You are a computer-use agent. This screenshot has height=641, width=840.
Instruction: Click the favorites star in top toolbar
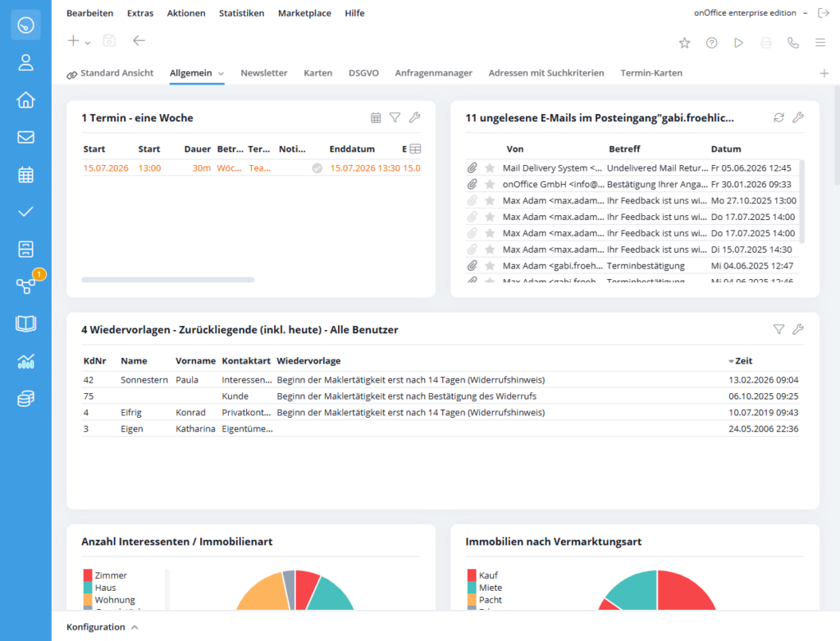tap(685, 43)
